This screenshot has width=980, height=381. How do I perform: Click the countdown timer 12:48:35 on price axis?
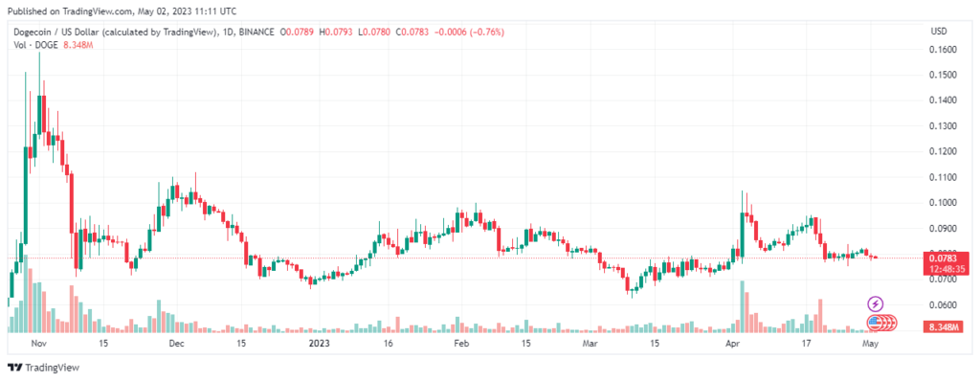coord(946,269)
